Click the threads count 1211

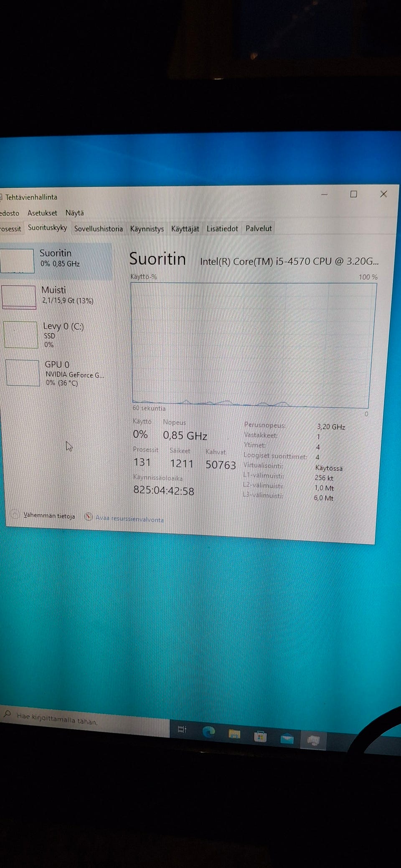[x=182, y=463]
